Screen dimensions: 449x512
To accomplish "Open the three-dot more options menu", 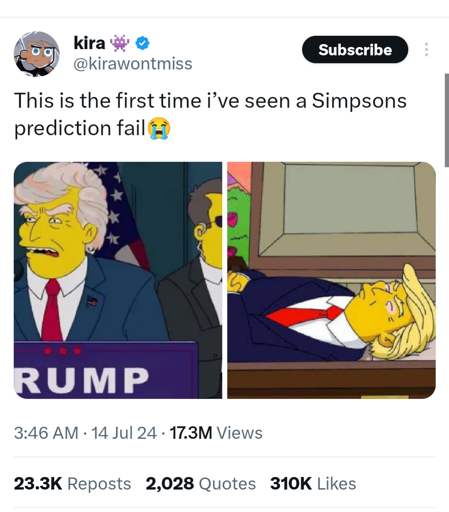I will pyautogui.click(x=426, y=50).
